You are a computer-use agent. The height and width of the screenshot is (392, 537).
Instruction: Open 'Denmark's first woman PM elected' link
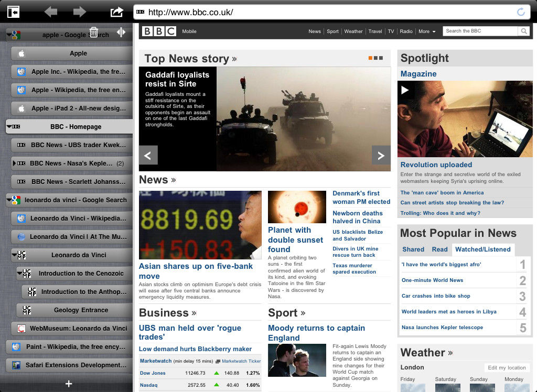coord(361,198)
